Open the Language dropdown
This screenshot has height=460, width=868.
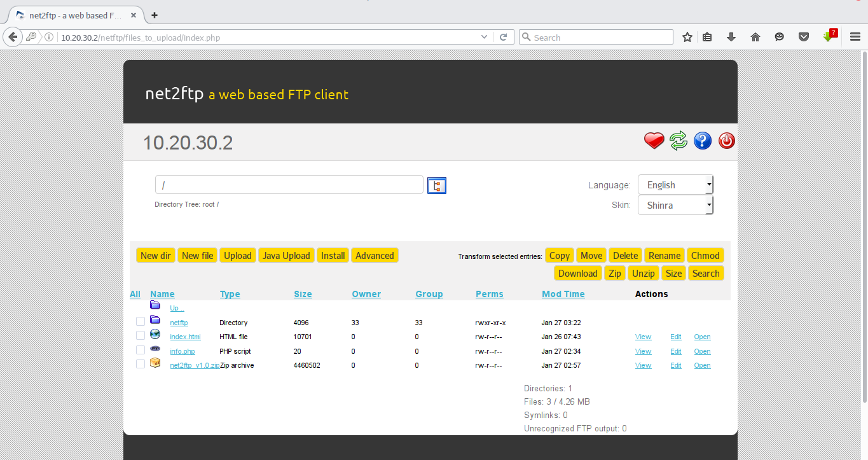[x=675, y=185]
